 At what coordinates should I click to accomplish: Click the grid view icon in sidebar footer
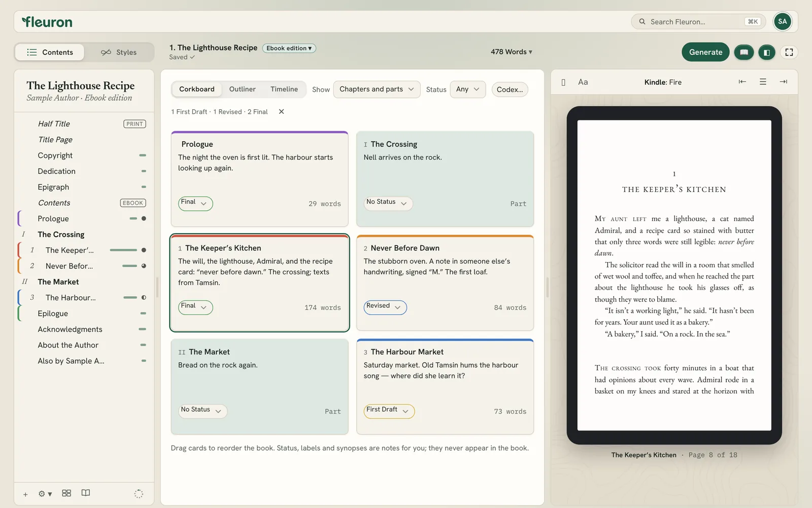66,493
